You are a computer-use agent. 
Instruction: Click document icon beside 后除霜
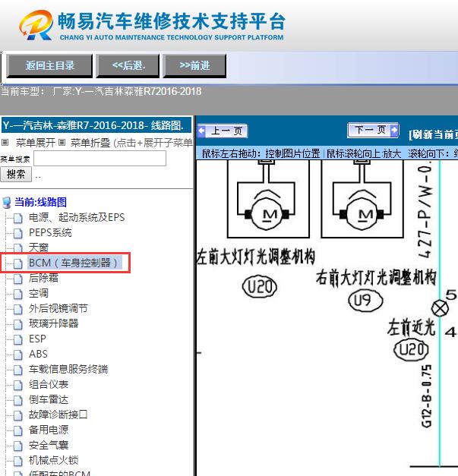point(18,279)
